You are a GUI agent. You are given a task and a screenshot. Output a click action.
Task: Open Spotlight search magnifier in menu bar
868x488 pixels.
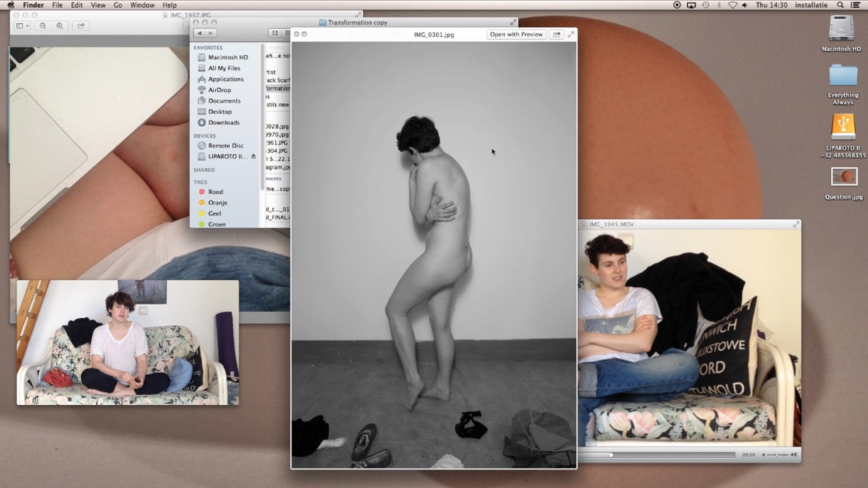[840, 5]
